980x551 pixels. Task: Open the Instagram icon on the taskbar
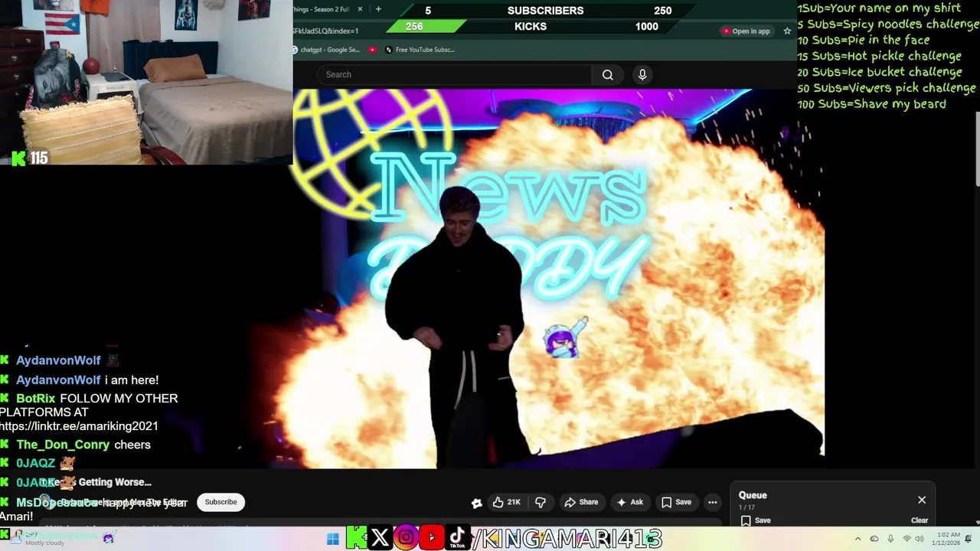point(406,538)
